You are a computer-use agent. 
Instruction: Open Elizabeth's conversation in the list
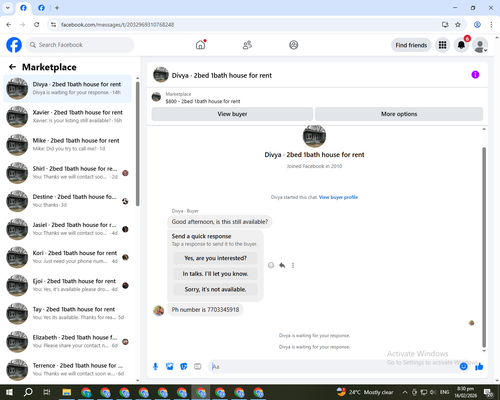(x=67, y=341)
